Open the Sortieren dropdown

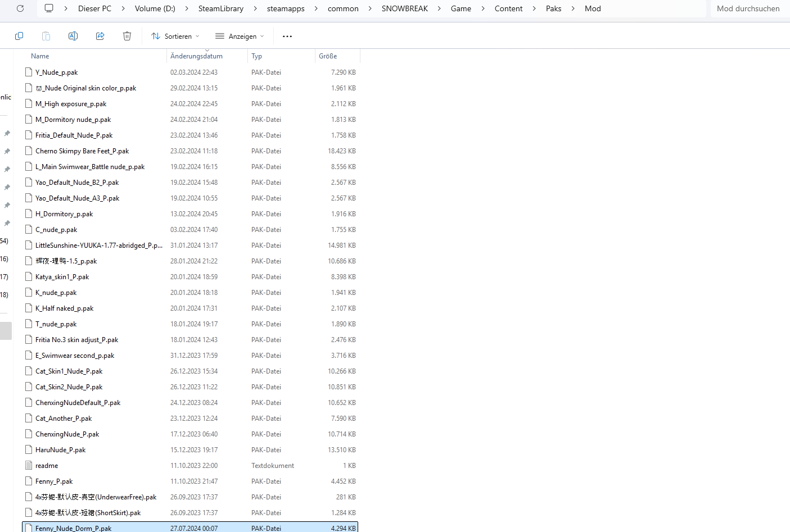click(175, 36)
